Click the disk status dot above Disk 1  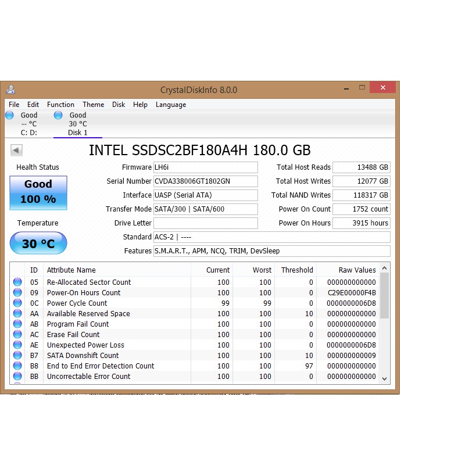[x=58, y=114]
